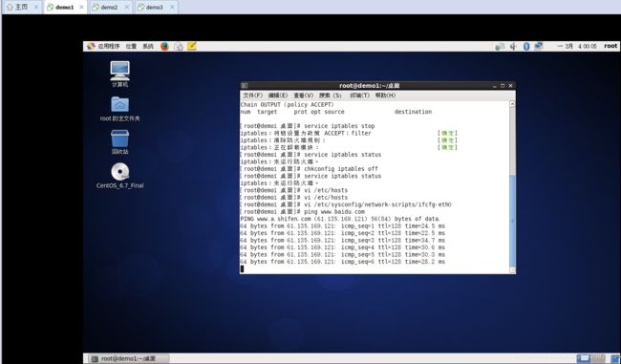Open the Computer desktop icon
621x364 pixels.
click(x=119, y=75)
